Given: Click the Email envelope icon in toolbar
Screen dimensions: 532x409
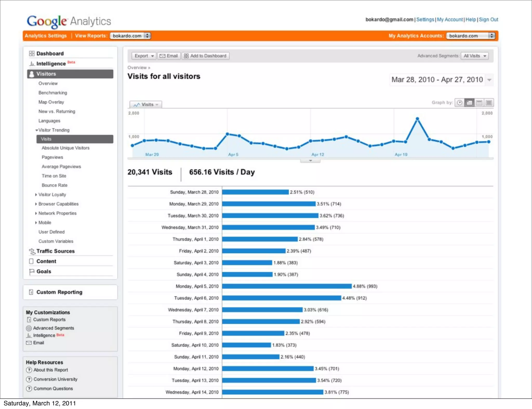Looking at the screenshot, I should 162,56.
